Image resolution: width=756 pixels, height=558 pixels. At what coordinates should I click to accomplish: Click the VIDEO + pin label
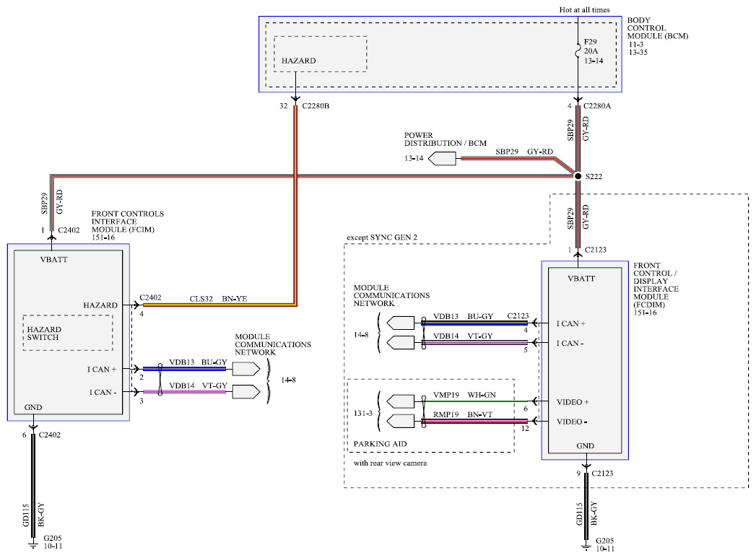point(573,402)
